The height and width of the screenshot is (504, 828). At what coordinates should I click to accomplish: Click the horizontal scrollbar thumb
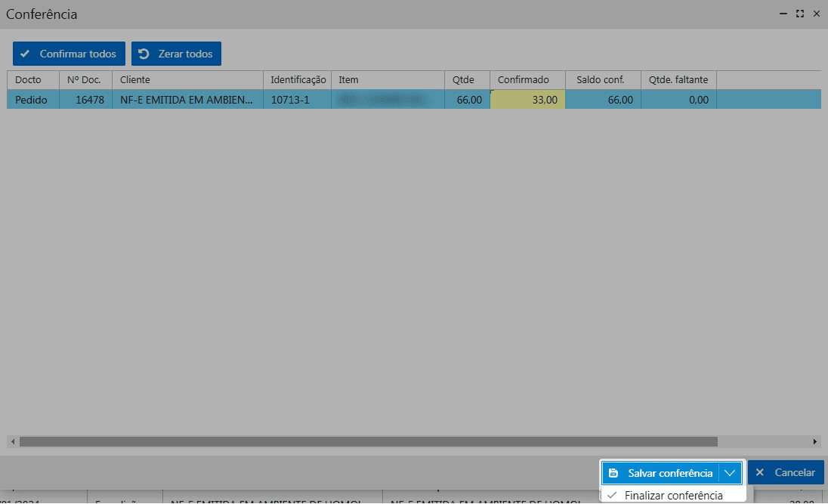(368, 441)
